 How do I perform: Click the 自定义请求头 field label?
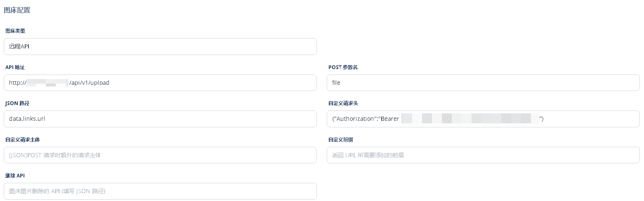point(340,103)
